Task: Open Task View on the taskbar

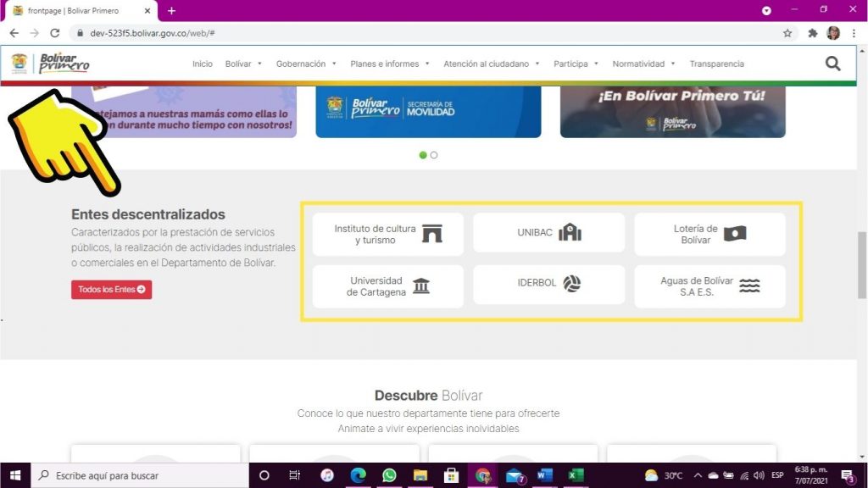Action: (x=294, y=475)
